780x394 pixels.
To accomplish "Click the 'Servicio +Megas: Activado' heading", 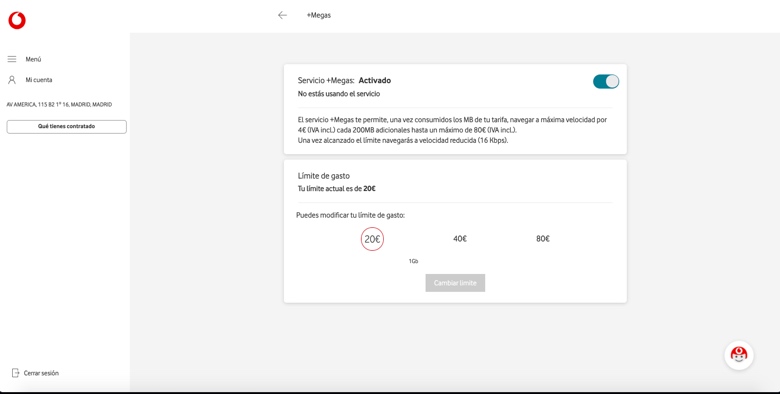I will pos(344,81).
